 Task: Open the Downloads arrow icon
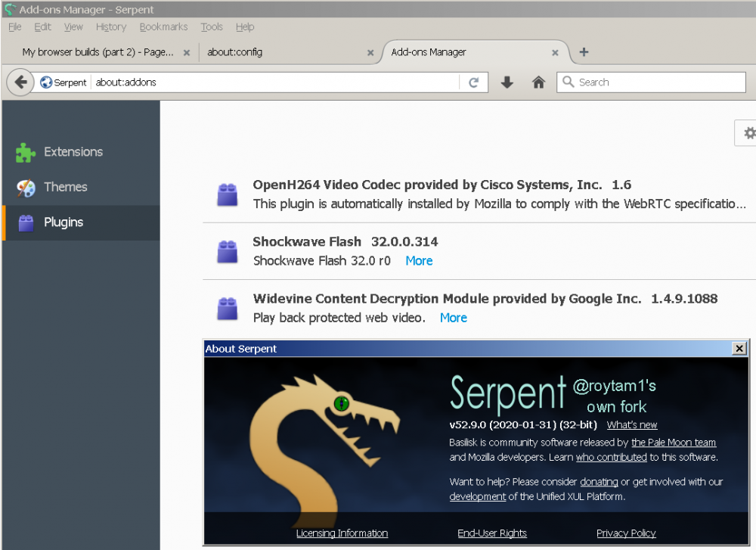pos(507,82)
